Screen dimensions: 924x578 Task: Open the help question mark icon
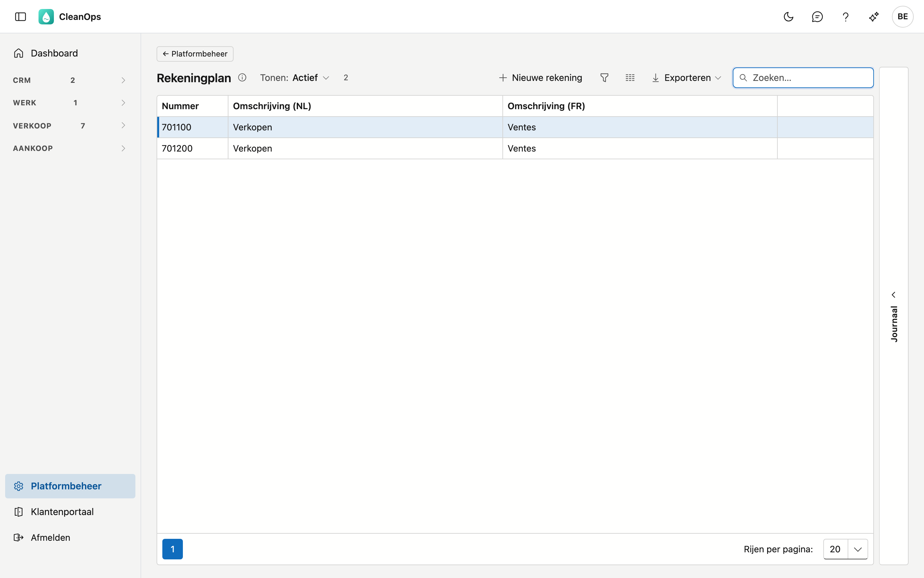pos(845,17)
